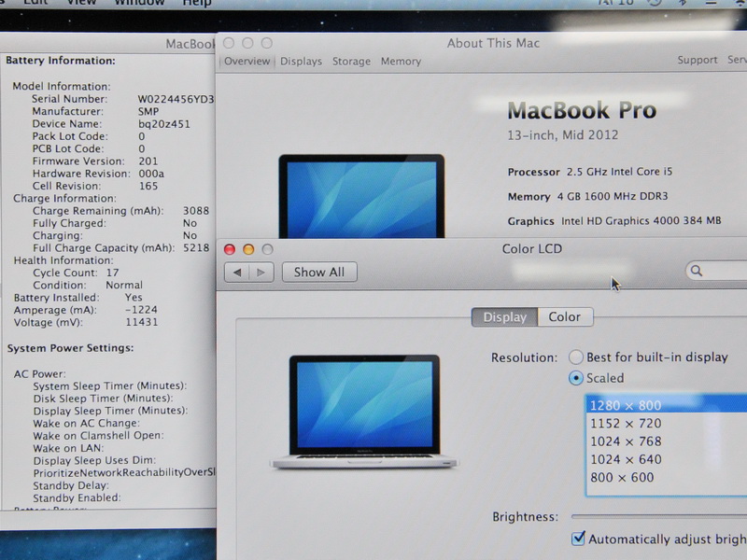Open the Window menu in menu bar
The height and width of the screenshot is (560, 747).
tap(139, 3)
